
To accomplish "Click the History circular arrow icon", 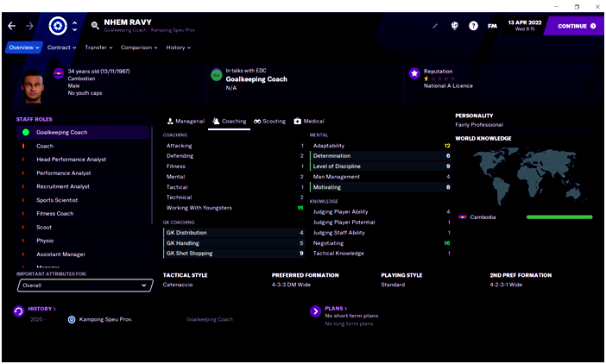I will pyautogui.click(x=18, y=311).
